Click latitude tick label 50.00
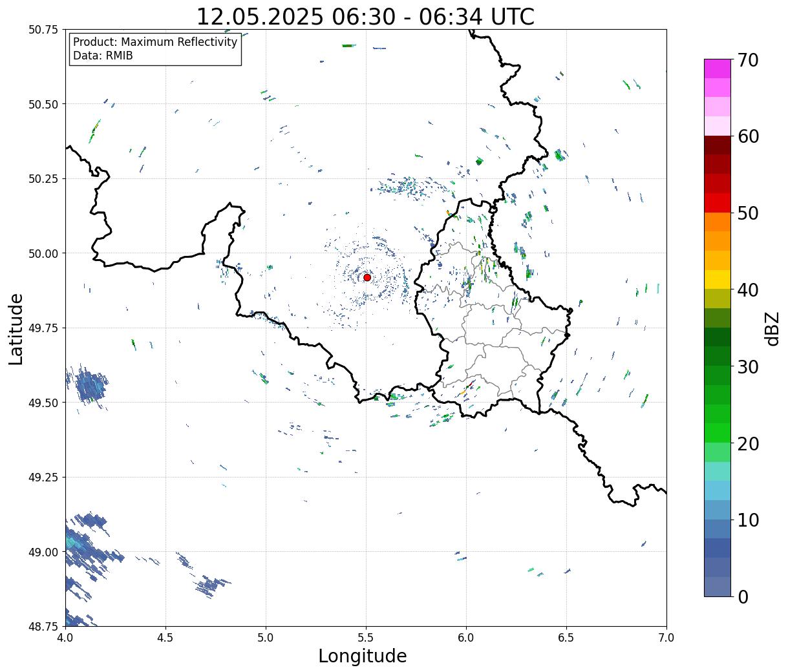 43,253
